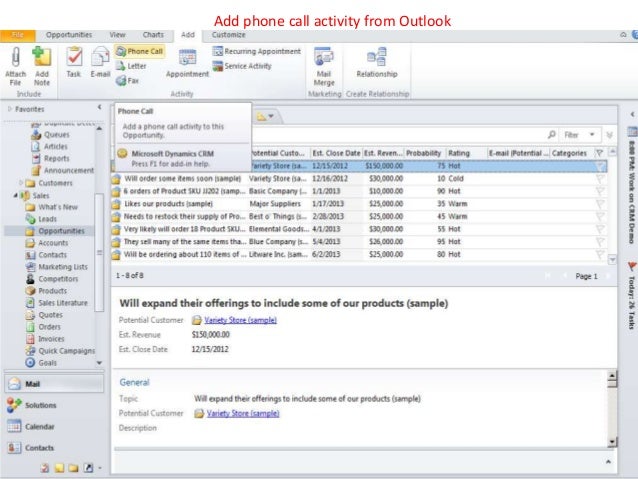
Task: Flag the Basic Company opportunity row
Action: pyautogui.click(x=600, y=191)
